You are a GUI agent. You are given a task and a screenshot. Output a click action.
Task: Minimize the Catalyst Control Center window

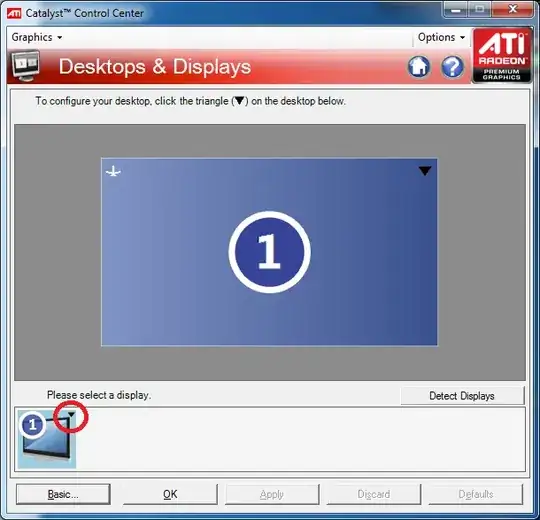tap(456, 9)
